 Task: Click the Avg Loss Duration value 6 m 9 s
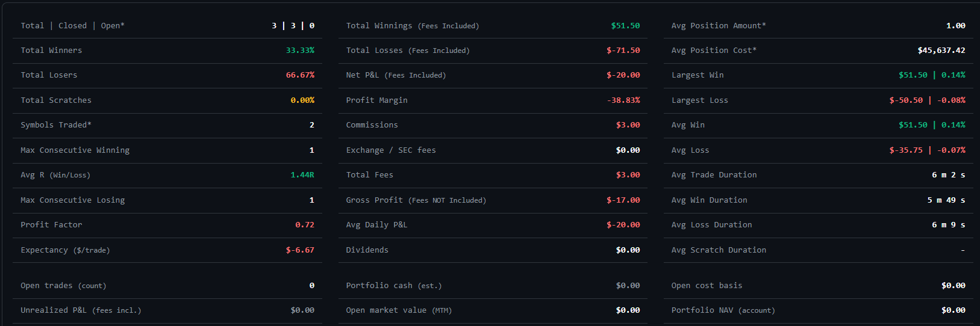tap(949, 225)
